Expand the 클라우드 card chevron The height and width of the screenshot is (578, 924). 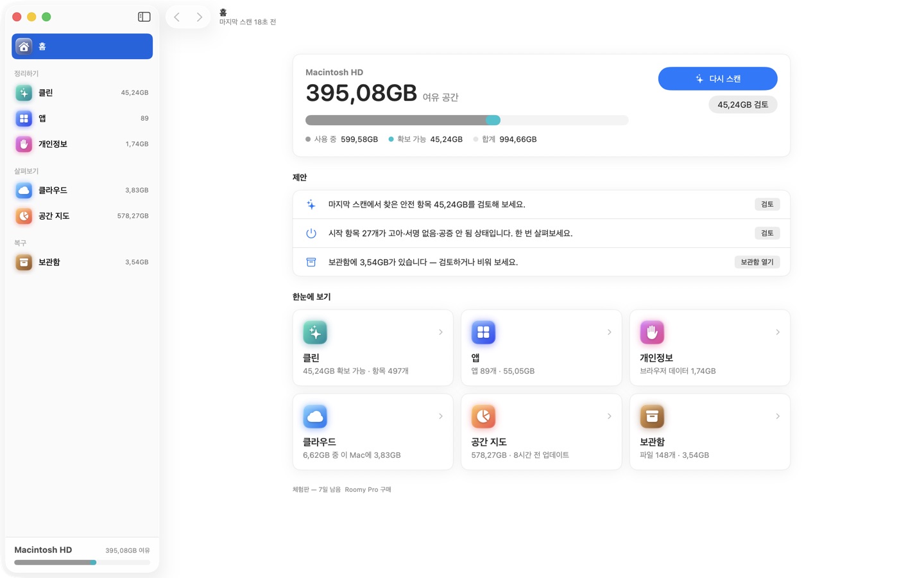[441, 416]
